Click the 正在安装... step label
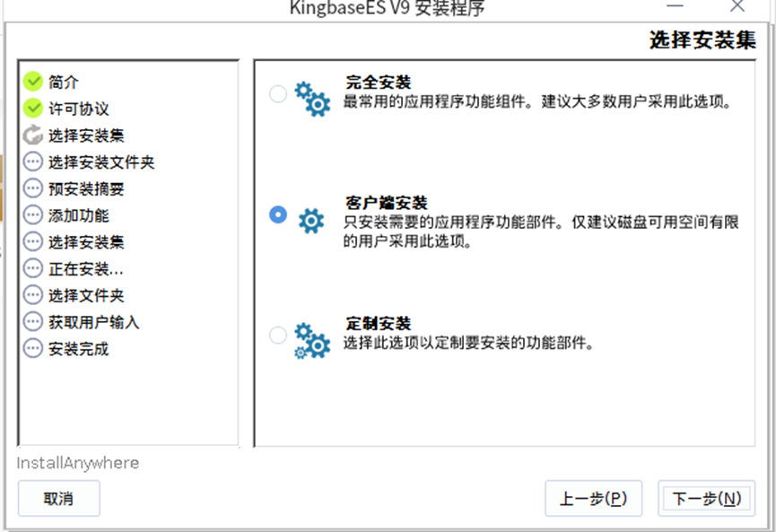The height and width of the screenshot is (532, 776). (x=85, y=268)
